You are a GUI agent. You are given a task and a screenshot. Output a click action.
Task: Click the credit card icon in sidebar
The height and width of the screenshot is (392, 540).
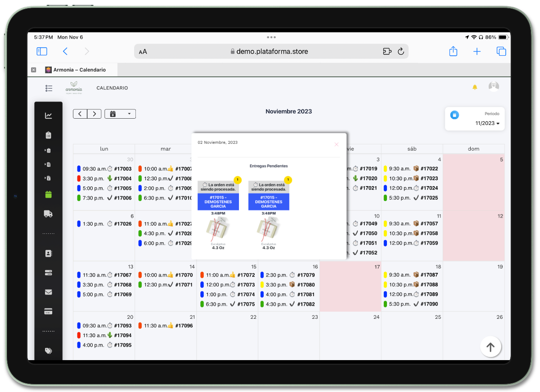pos(49,311)
